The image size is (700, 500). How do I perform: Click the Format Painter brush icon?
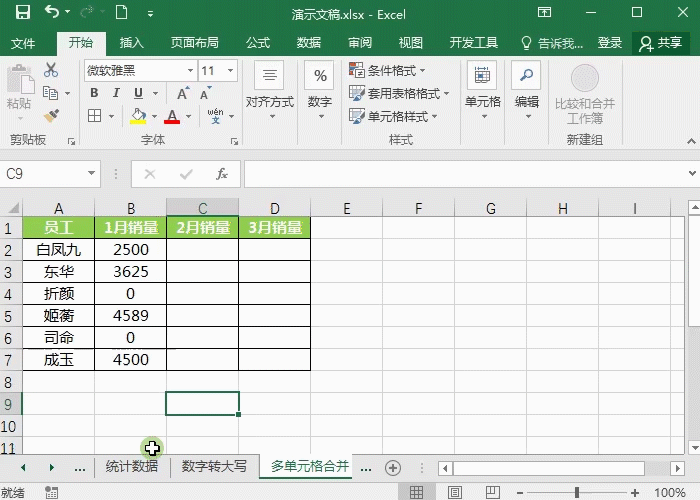pyautogui.click(x=51, y=116)
